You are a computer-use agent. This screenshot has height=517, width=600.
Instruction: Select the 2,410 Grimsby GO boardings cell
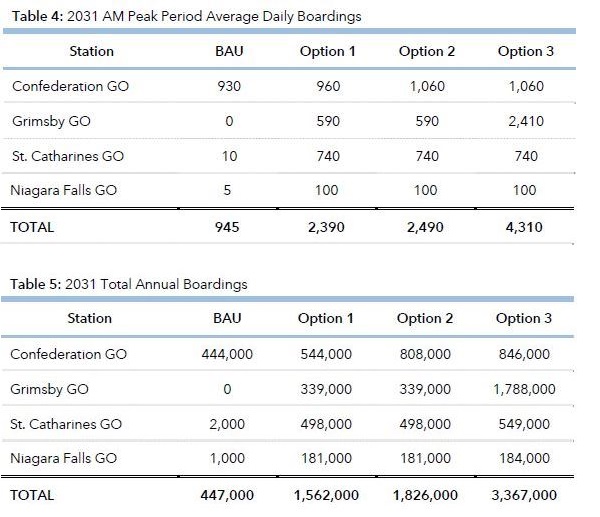tap(525, 121)
